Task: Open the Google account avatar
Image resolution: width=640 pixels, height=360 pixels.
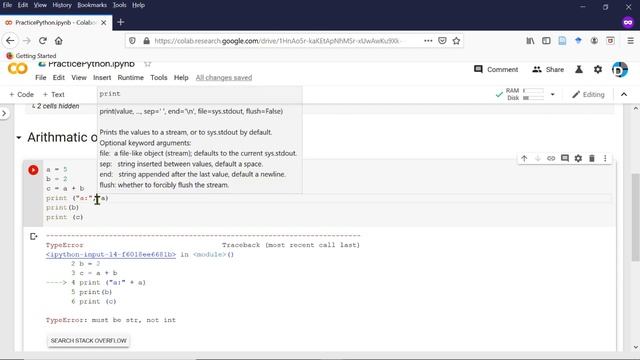Action: click(x=620, y=69)
